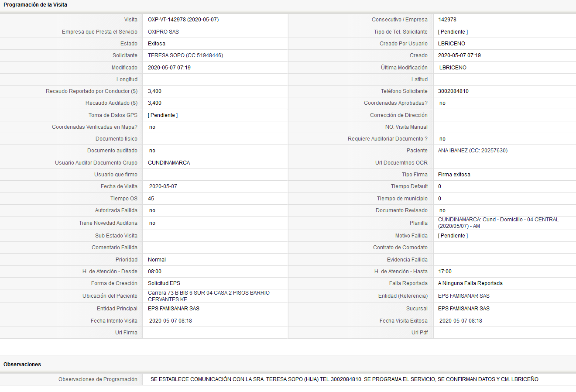The height and width of the screenshot is (392, 576).
Task: Click the Tiempo de municipio value 0
Action: click(x=440, y=199)
